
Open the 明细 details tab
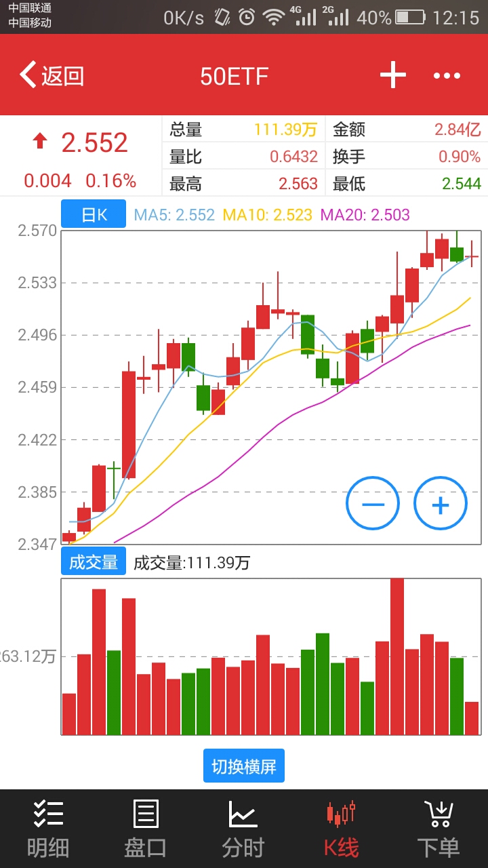[x=48, y=829]
